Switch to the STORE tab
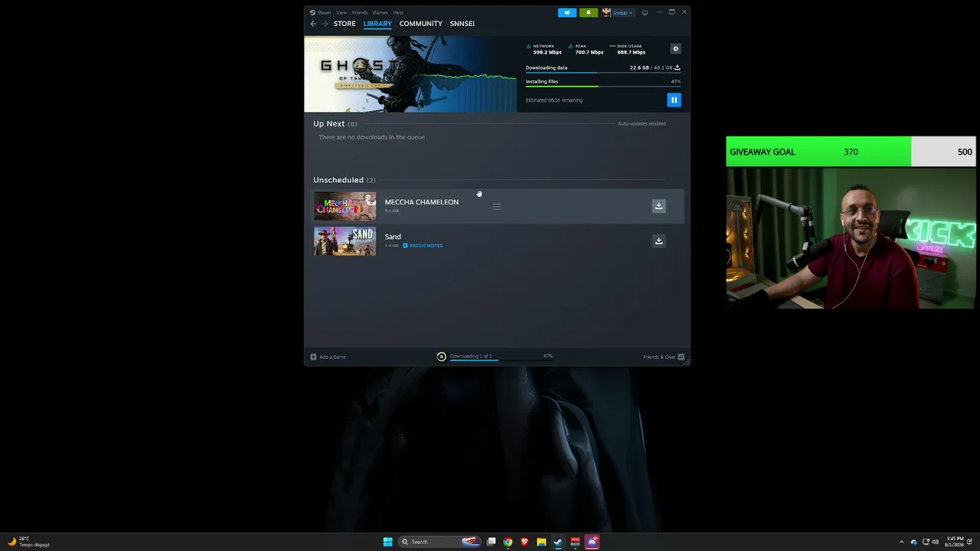 tap(345, 24)
